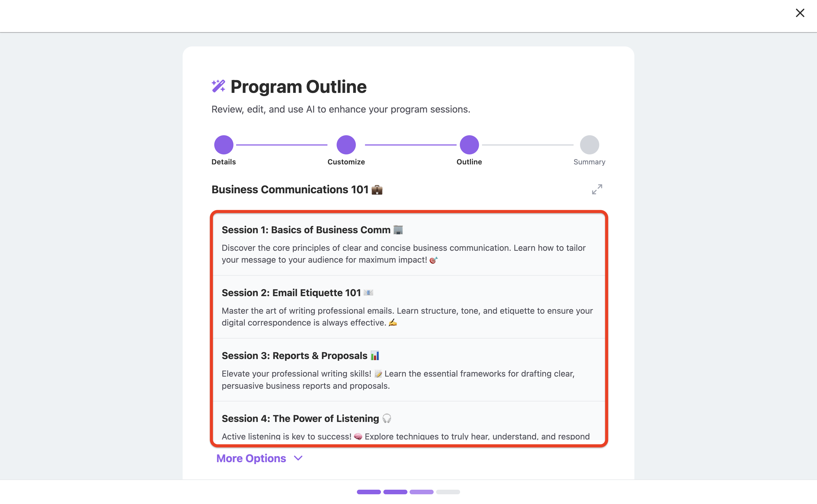This screenshot has height=504, width=817.
Task: Go to the Details step circle
Action: (x=223, y=145)
